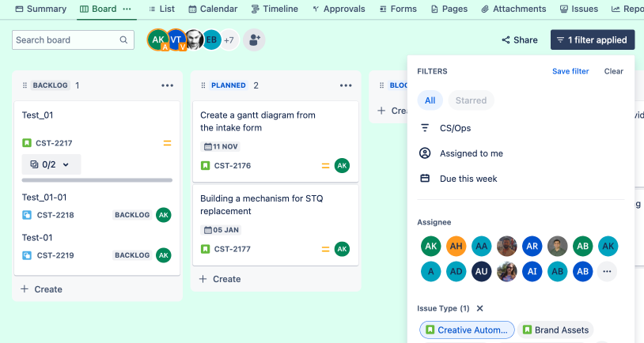Viewport: 644px width, 343px height.
Task: Open issue key CST-2177
Action: pos(233,249)
